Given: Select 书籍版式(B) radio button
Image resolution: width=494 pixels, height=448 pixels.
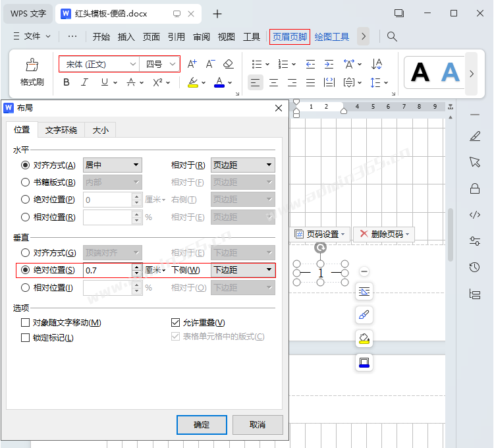Looking at the screenshot, I should [25, 182].
